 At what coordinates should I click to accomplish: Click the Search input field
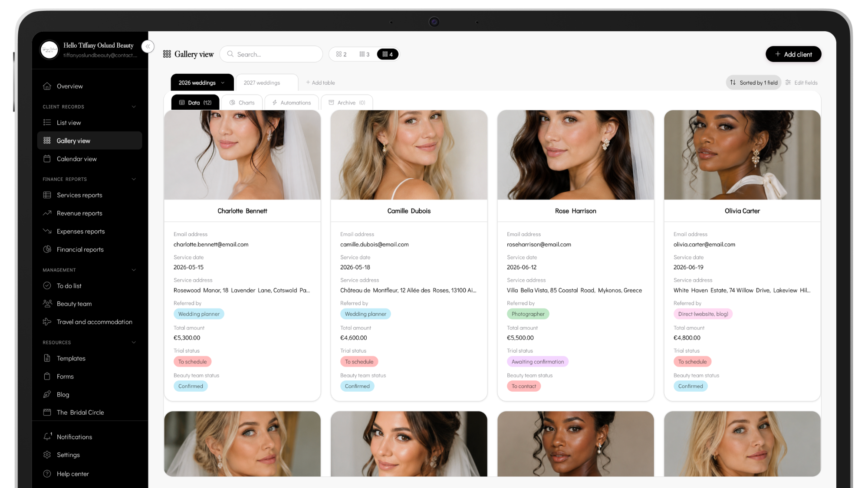pos(271,54)
